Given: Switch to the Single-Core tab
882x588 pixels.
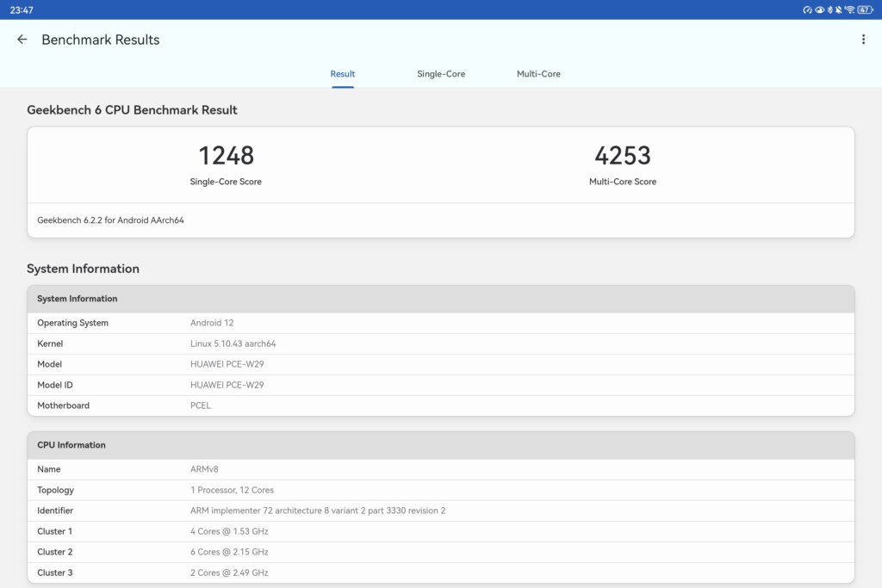Looking at the screenshot, I should coord(441,74).
